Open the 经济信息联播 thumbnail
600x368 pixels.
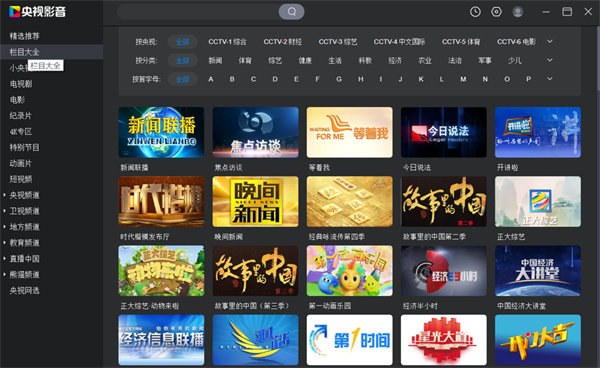coord(161,340)
